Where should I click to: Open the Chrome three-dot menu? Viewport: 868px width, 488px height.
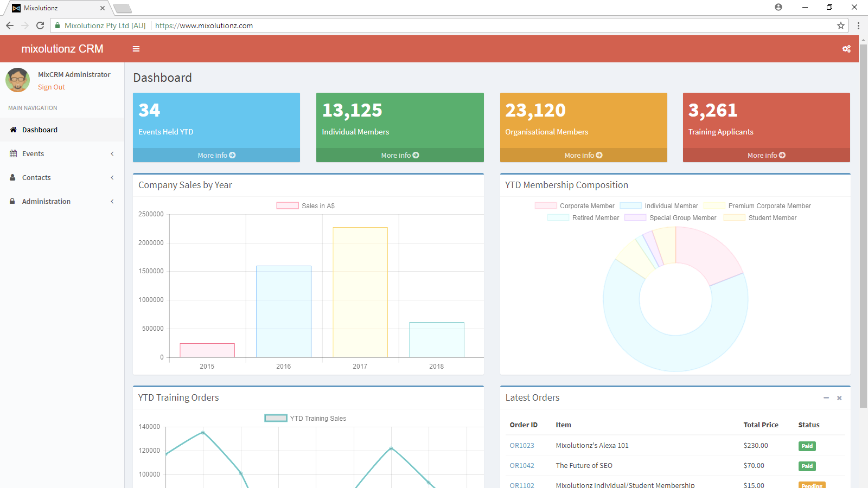click(858, 25)
